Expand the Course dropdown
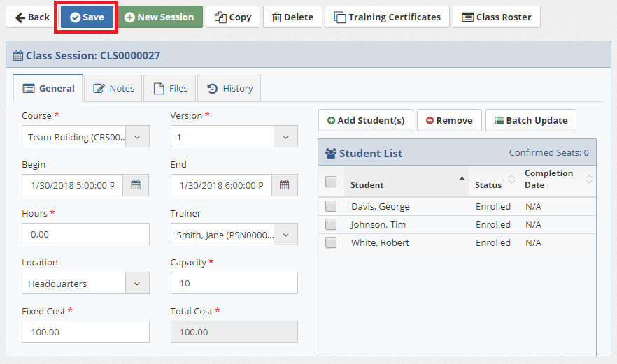The height and width of the screenshot is (364, 617). 137,137
